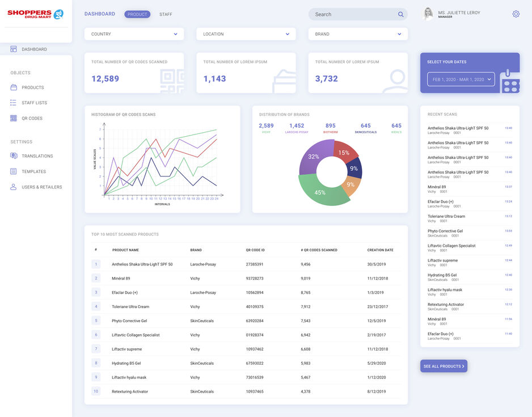The width and height of the screenshot is (532, 417).
Task: Switch to the Product tab
Action: click(137, 14)
